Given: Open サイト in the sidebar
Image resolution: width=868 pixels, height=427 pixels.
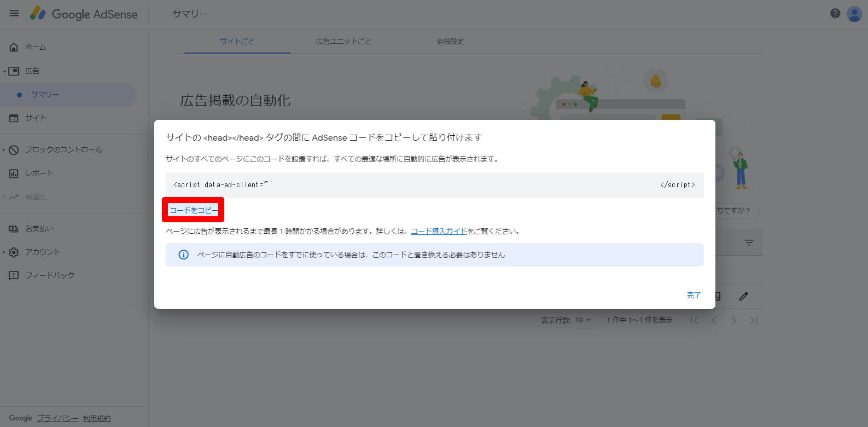Looking at the screenshot, I should pos(36,118).
